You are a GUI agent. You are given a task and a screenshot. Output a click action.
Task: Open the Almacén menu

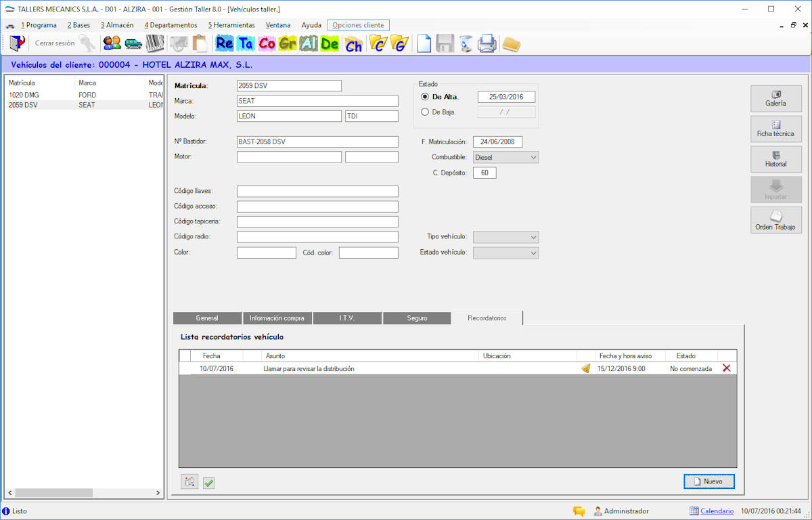click(x=117, y=25)
